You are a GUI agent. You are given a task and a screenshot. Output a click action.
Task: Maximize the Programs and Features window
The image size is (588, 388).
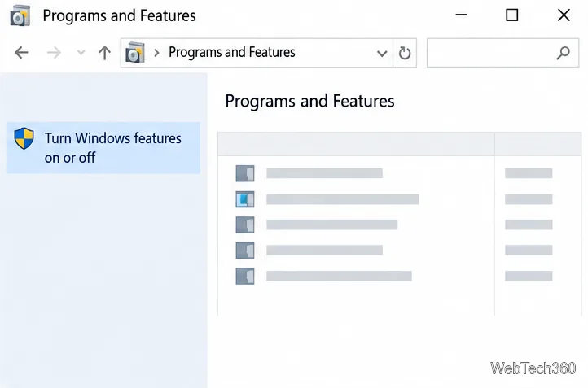click(x=512, y=15)
